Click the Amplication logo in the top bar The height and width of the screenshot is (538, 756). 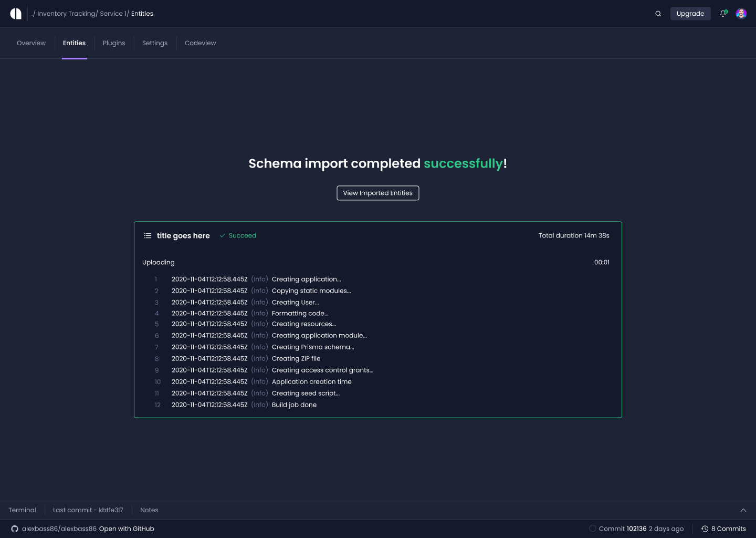(16, 13)
